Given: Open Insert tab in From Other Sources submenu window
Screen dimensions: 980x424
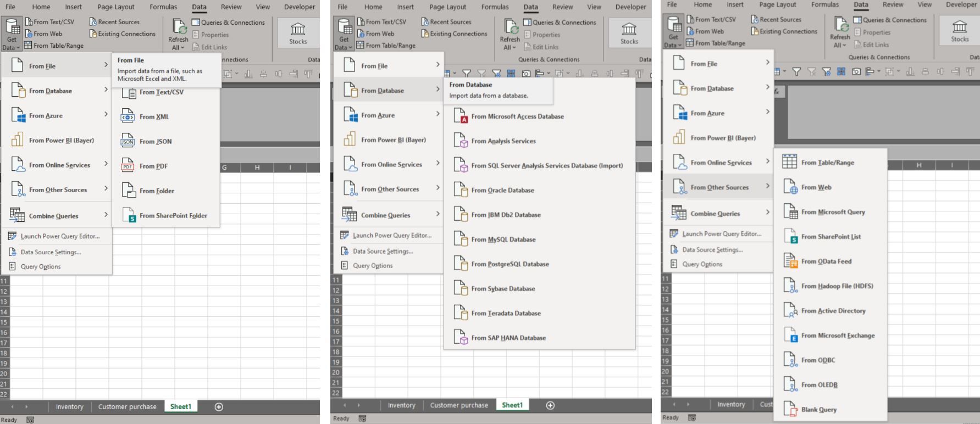Looking at the screenshot, I should pos(734,4).
